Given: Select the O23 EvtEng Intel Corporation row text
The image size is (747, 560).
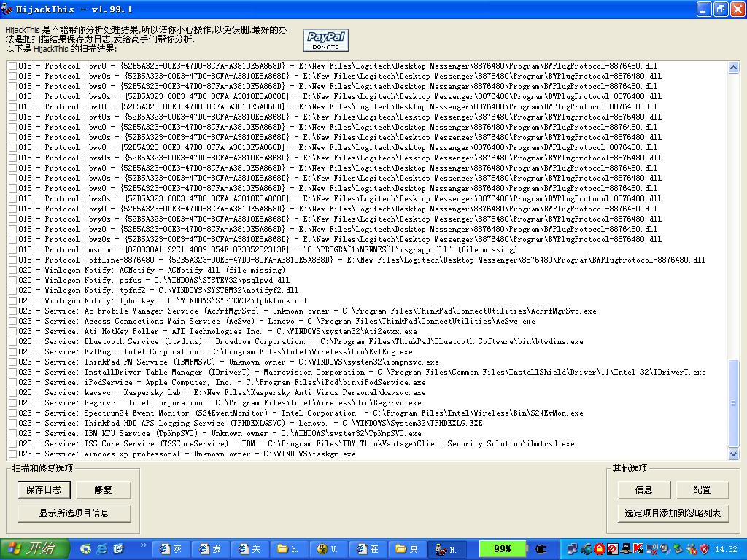Looking at the screenshot, I should coord(216,352).
